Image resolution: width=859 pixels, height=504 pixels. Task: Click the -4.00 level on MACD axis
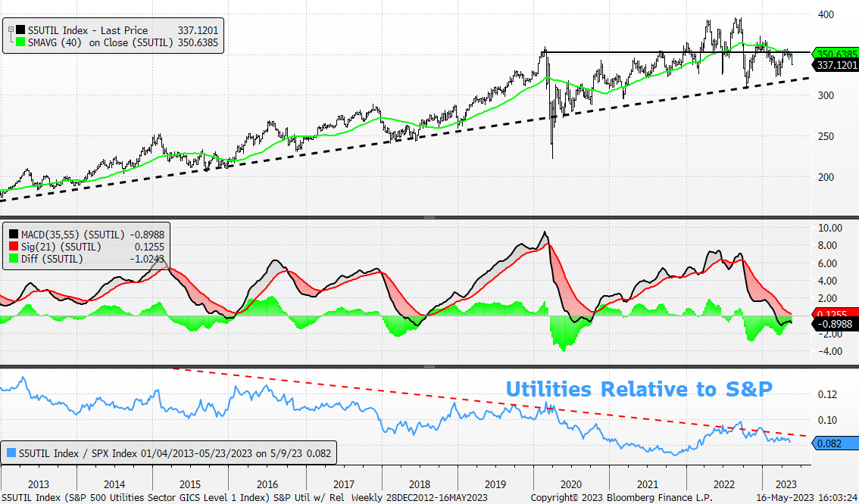tap(829, 351)
